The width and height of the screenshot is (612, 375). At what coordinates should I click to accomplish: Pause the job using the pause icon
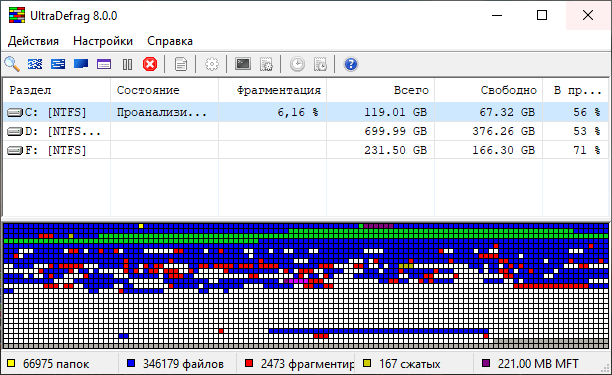pyautogui.click(x=127, y=64)
